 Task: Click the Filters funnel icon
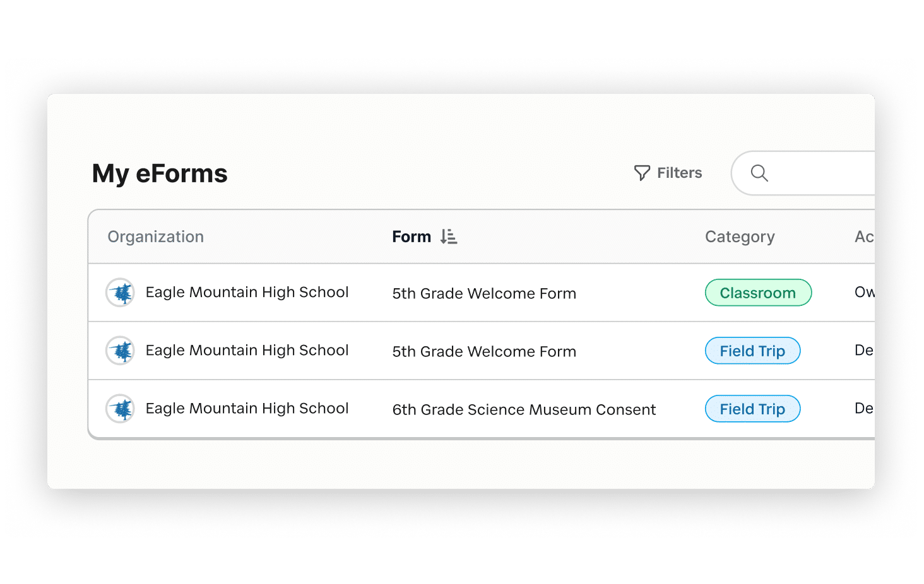(642, 172)
